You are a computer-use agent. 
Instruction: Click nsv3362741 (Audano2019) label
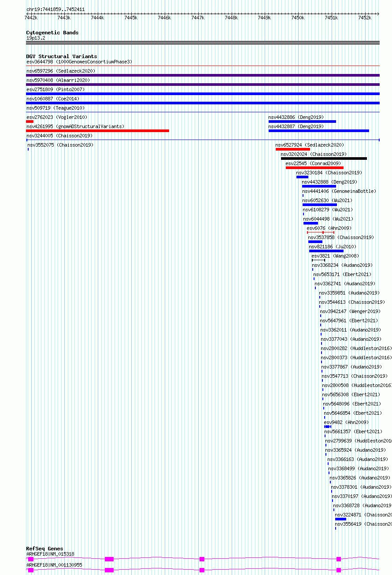click(345, 284)
